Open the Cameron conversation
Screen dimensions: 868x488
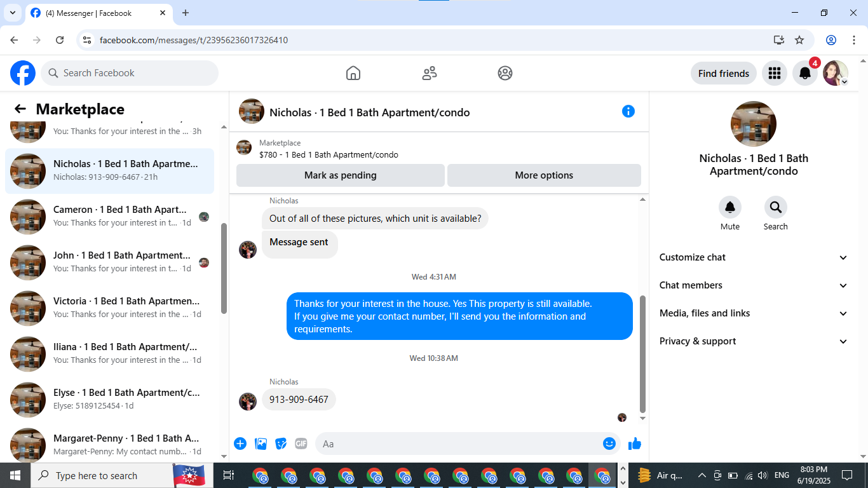coord(109,217)
